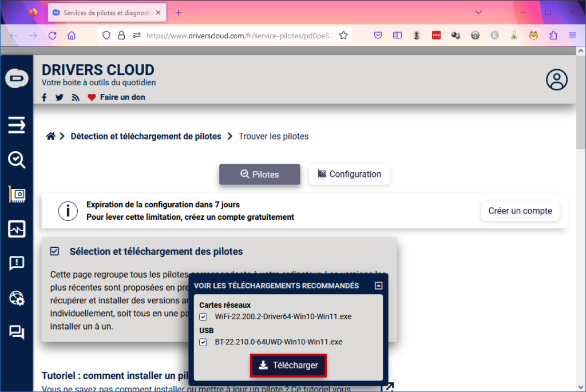Open the RSS feed icon
The height and width of the screenshot is (392, 586).
(x=76, y=97)
